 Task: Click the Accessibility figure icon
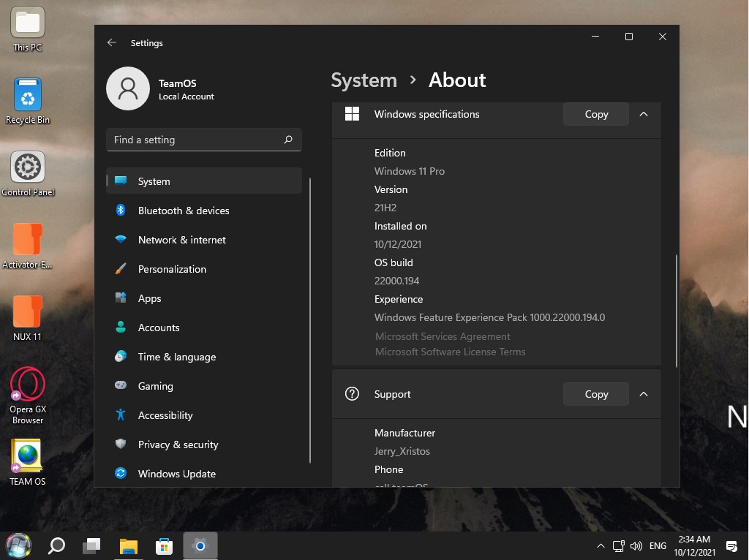[121, 415]
